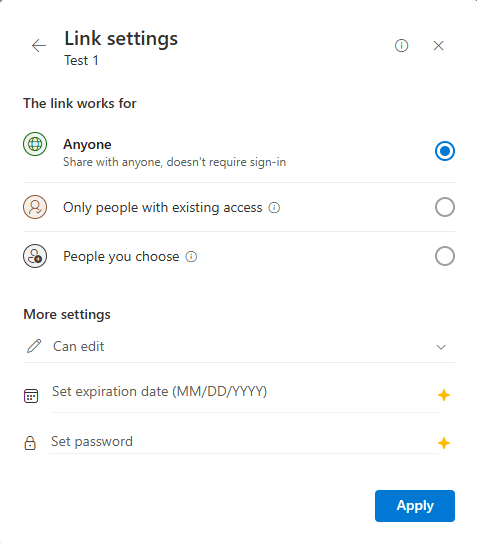
Task: Select Only people with existing access radio
Action: pos(445,207)
